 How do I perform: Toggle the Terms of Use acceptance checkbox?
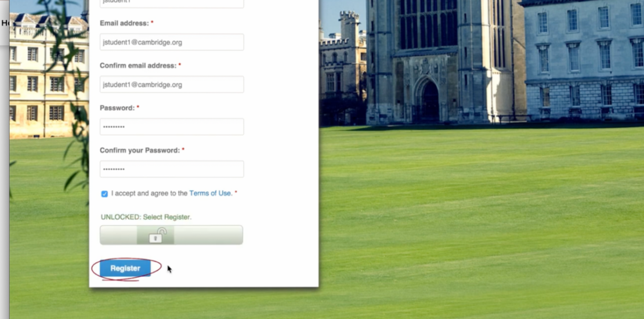104,194
